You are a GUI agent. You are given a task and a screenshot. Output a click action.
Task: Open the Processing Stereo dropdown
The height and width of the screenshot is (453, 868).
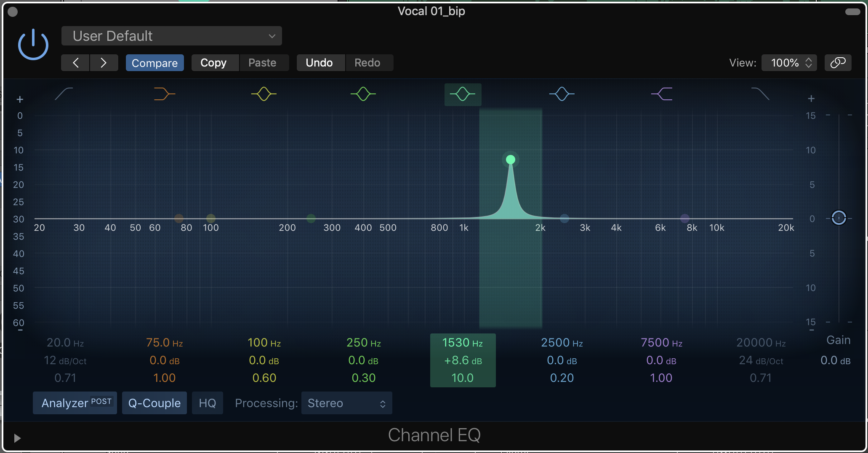pyautogui.click(x=346, y=403)
